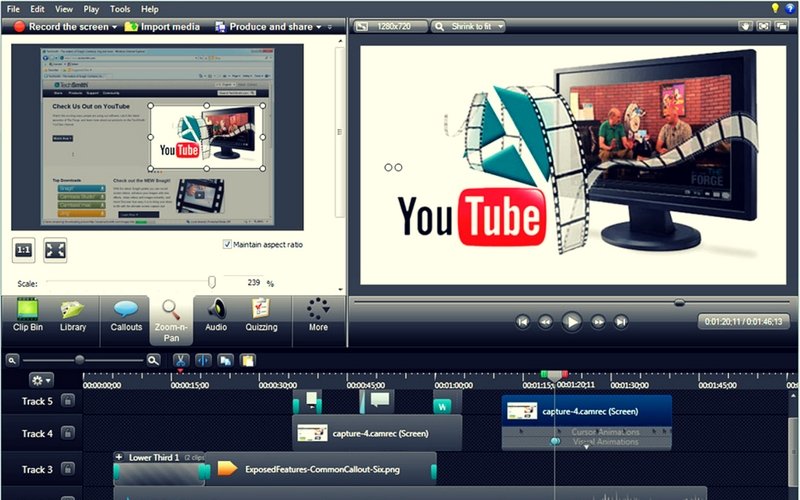Toggle lock on Track 4
The height and width of the screenshot is (500, 800).
point(67,433)
